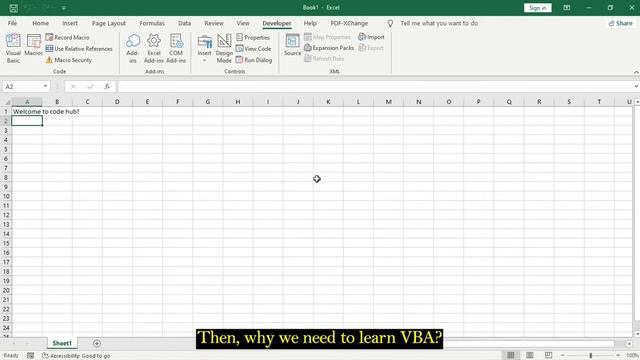The image size is (640, 360).
Task: Start Record Macro
Action: point(67,37)
